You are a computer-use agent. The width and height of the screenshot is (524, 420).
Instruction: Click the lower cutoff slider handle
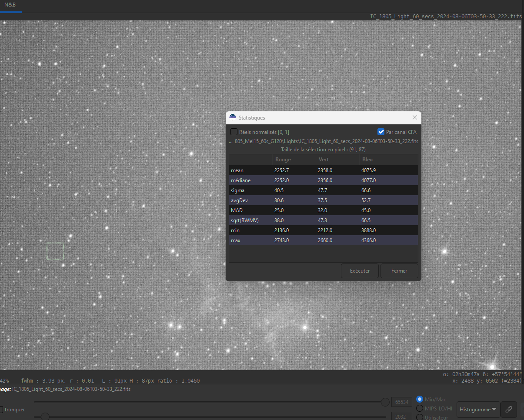pos(44,417)
